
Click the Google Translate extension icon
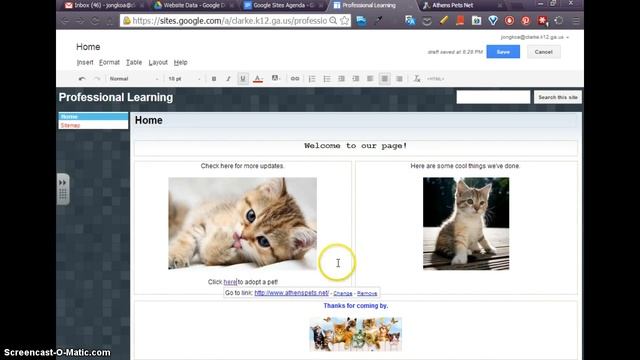(410, 20)
